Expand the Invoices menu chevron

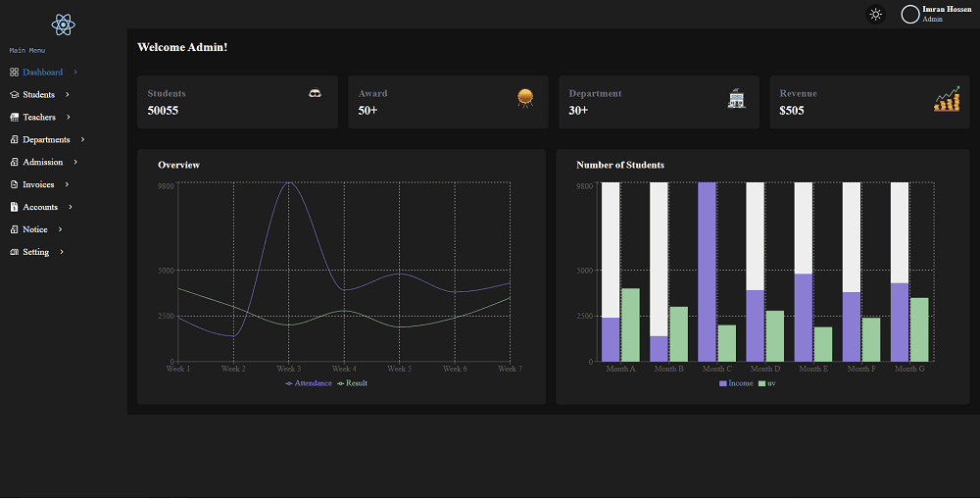[x=67, y=184]
